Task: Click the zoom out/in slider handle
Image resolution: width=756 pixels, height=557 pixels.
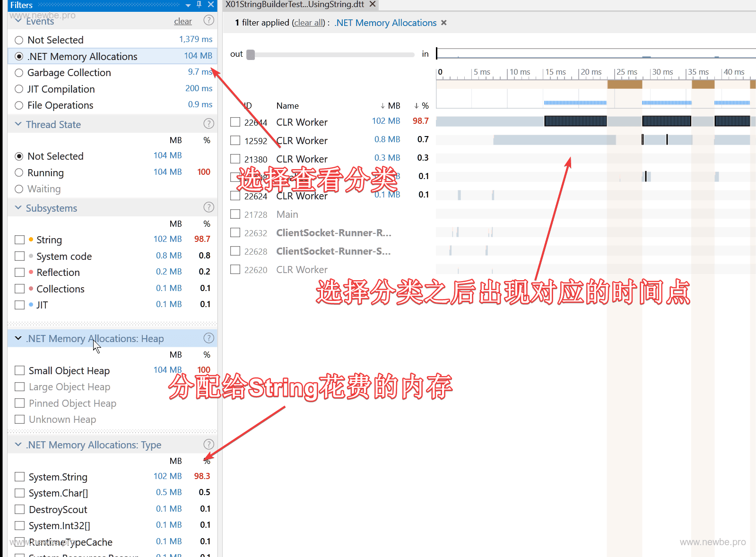Action: [251, 55]
